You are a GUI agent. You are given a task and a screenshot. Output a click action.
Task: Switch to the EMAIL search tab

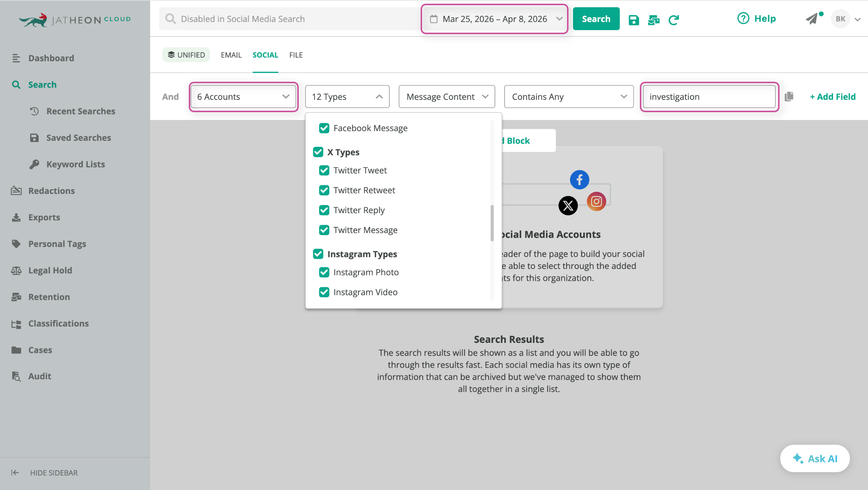click(231, 55)
